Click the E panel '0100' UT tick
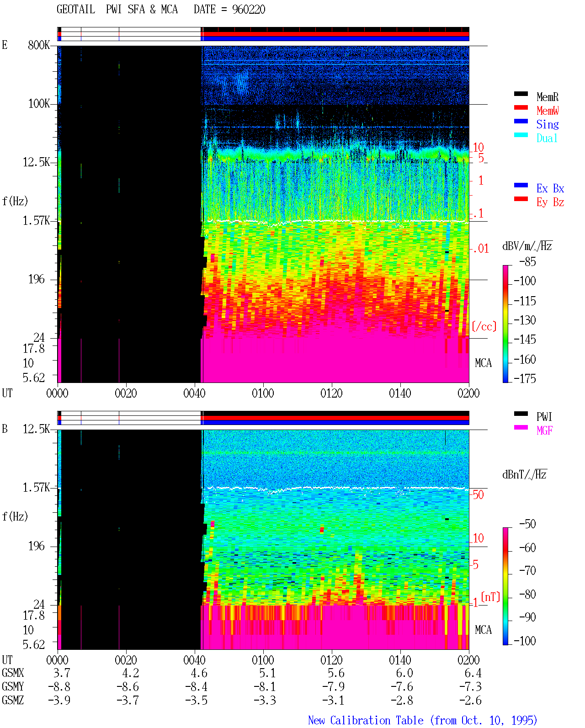This screenshot has height=728, width=585. [x=263, y=393]
